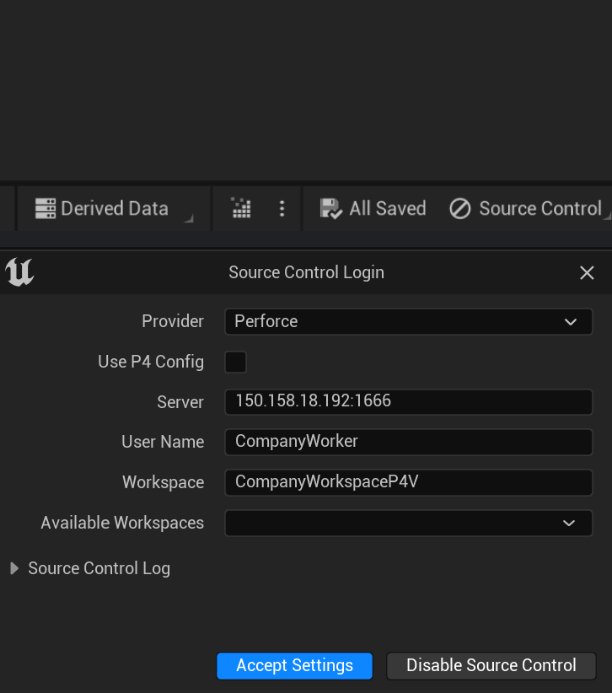Viewport: 612px width, 693px height.
Task: Click the Provider label
Action: click(172, 321)
